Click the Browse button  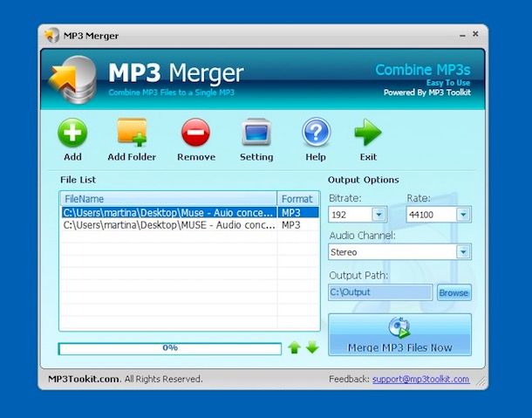click(454, 292)
